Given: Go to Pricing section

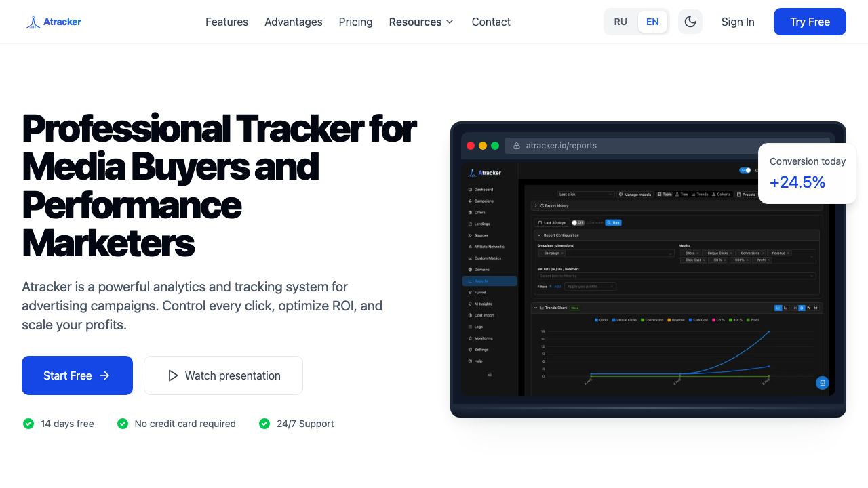Looking at the screenshot, I should (x=355, y=22).
